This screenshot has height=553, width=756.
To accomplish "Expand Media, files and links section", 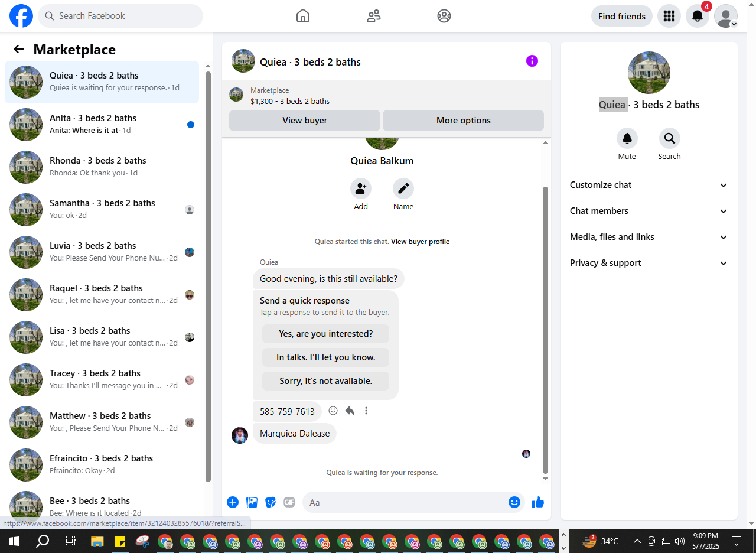I will pos(649,237).
